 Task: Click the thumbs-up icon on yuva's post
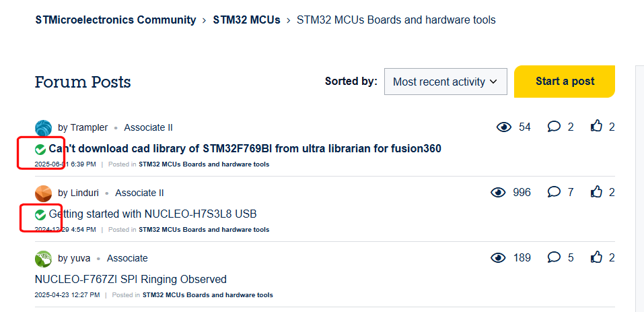click(x=596, y=257)
